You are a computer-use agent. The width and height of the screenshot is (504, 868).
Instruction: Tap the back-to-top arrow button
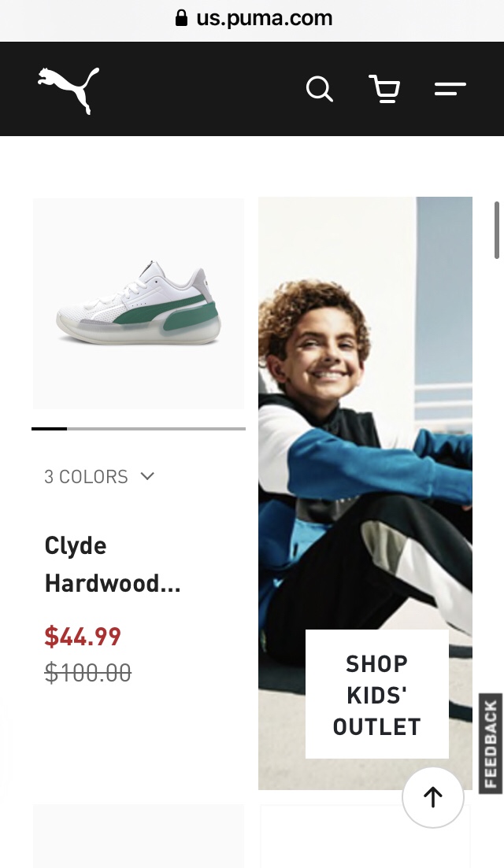(x=432, y=797)
